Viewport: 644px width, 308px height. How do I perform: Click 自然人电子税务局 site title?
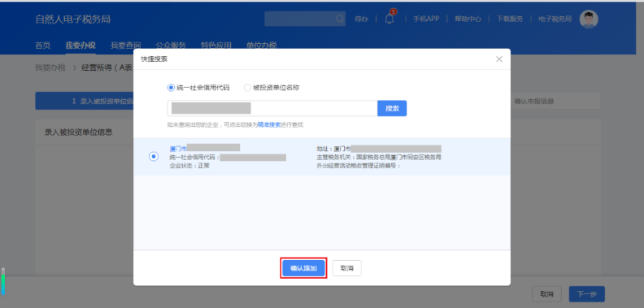72,20
